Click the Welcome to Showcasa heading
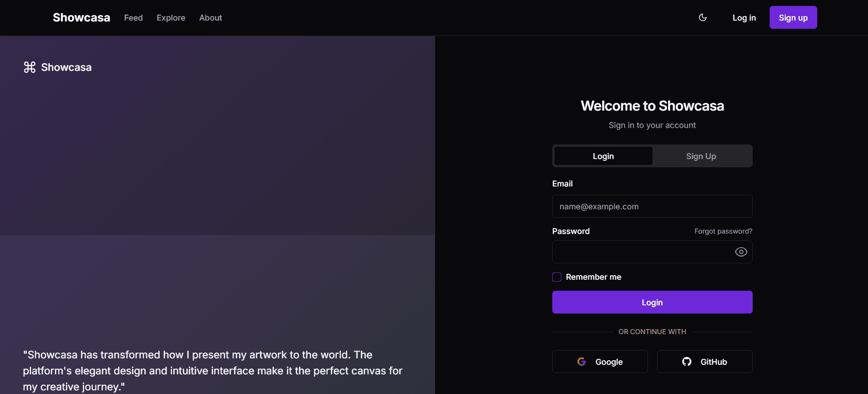 652,106
